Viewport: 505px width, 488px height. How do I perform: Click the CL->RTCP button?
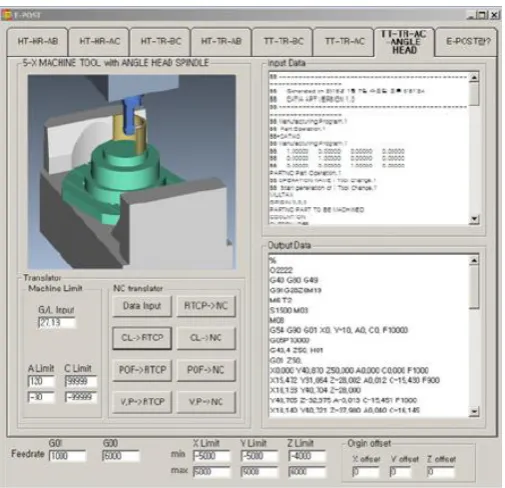(142, 338)
